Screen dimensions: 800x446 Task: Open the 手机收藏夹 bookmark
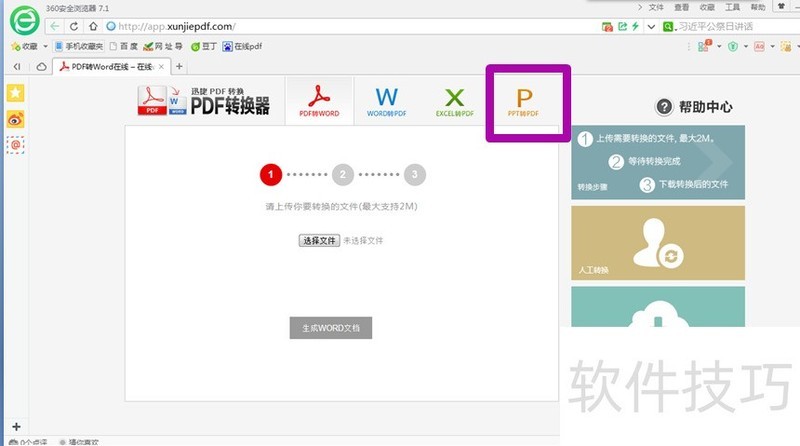(79, 46)
